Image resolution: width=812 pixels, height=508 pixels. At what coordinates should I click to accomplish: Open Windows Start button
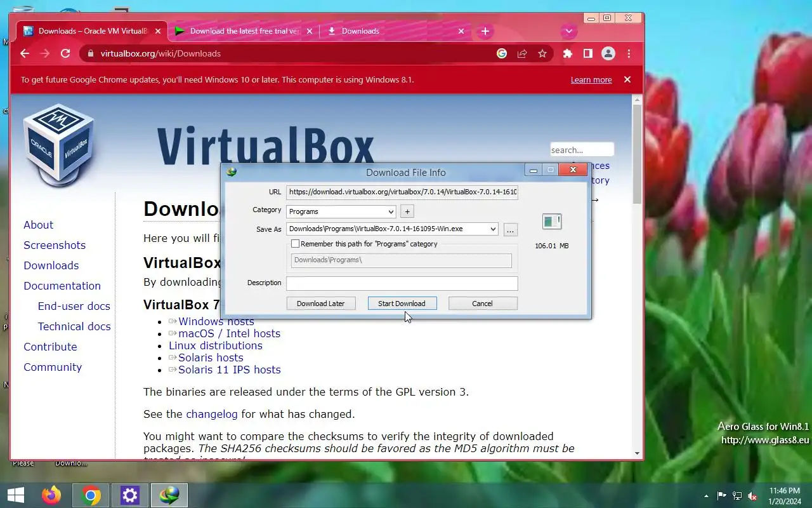click(16, 495)
